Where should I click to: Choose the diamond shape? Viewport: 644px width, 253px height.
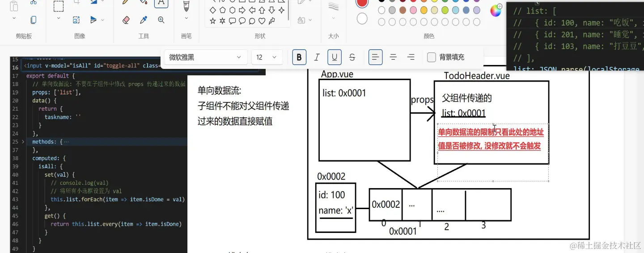tap(213, 10)
